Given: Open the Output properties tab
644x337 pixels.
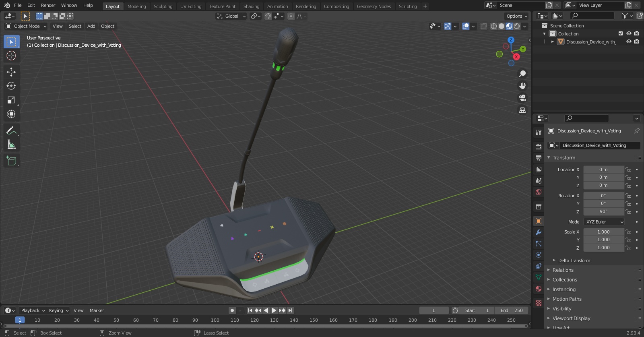Looking at the screenshot, I should click(539, 158).
